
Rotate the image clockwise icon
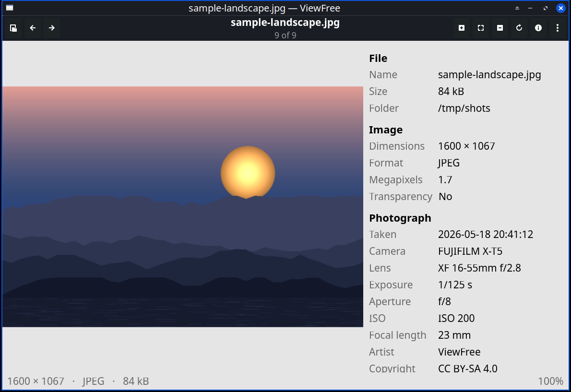pos(519,28)
